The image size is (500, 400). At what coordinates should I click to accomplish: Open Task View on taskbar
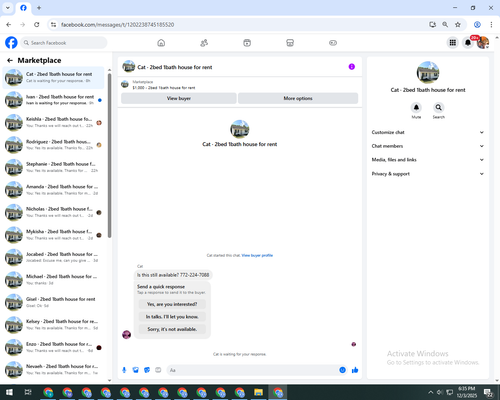coord(28,392)
